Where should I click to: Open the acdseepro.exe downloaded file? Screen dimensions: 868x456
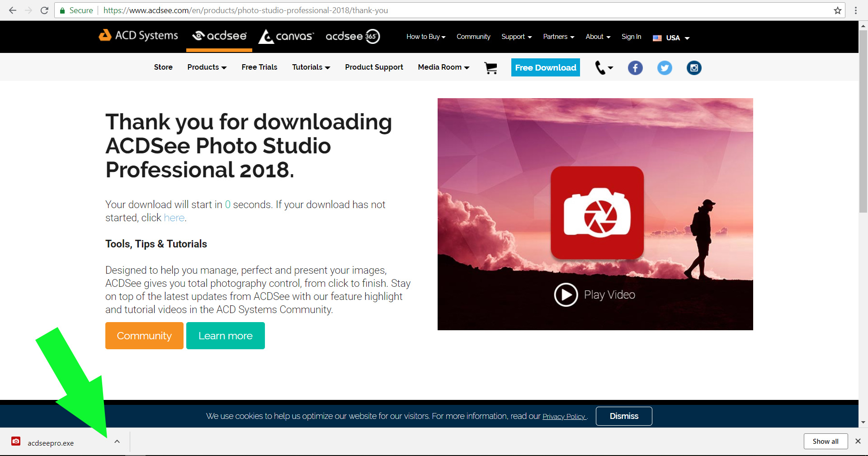click(51, 443)
